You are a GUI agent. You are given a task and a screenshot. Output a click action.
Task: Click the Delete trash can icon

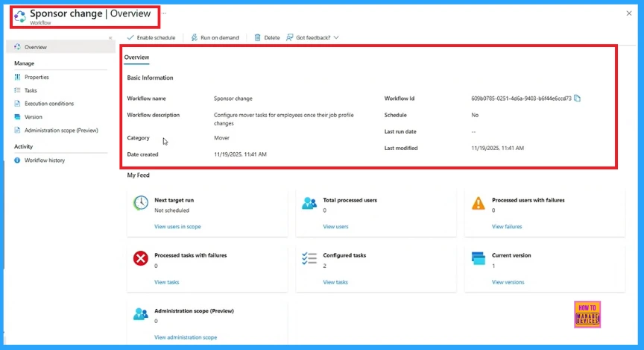click(257, 37)
